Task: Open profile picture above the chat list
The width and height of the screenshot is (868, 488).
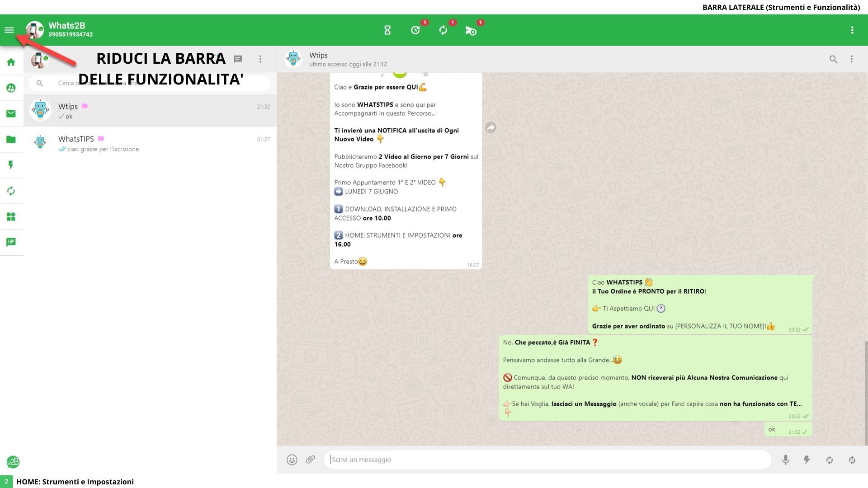Action: [x=40, y=59]
